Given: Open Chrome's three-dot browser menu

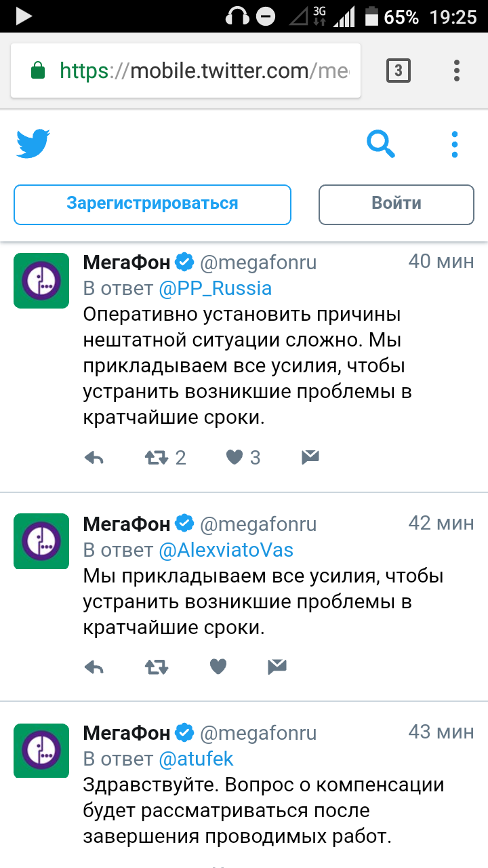Looking at the screenshot, I should click(457, 71).
